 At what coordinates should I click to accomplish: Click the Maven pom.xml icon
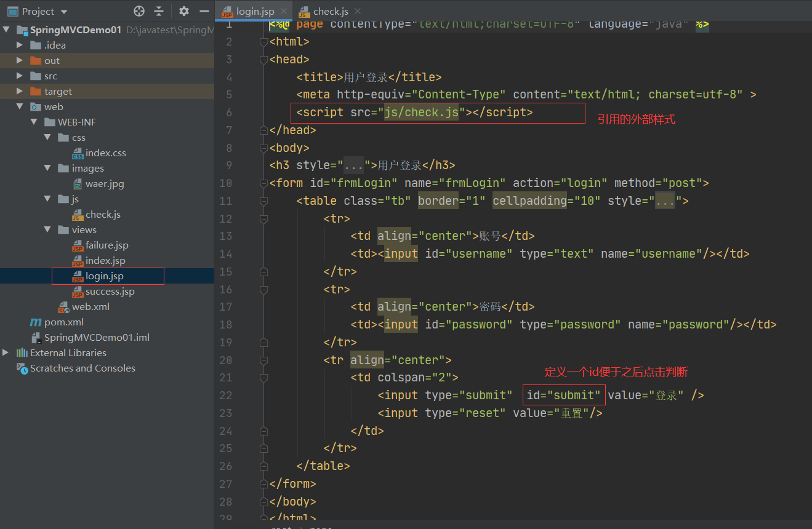[x=36, y=322]
